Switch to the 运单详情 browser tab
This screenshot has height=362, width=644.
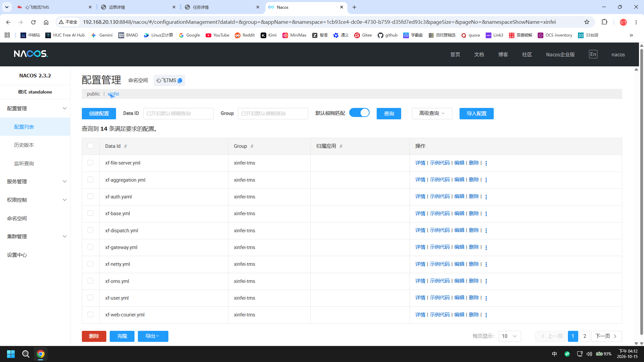[138, 7]
